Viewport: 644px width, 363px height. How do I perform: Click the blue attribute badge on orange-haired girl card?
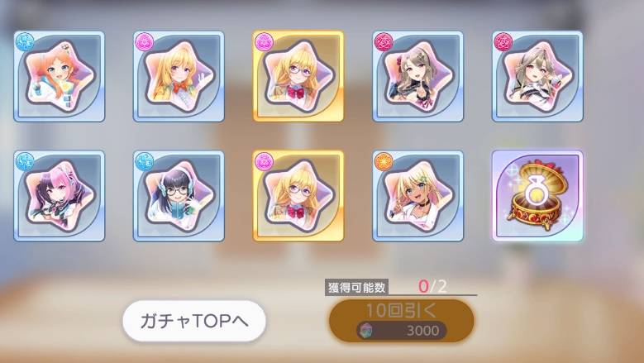point(24,42)
